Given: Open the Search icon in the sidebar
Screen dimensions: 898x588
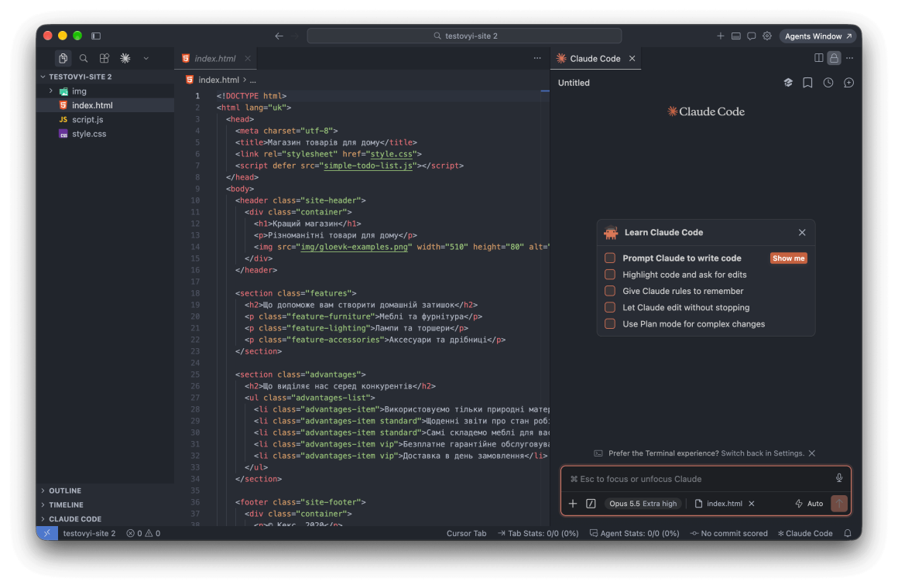Looking at the screenshot, I should pos(84,58).
